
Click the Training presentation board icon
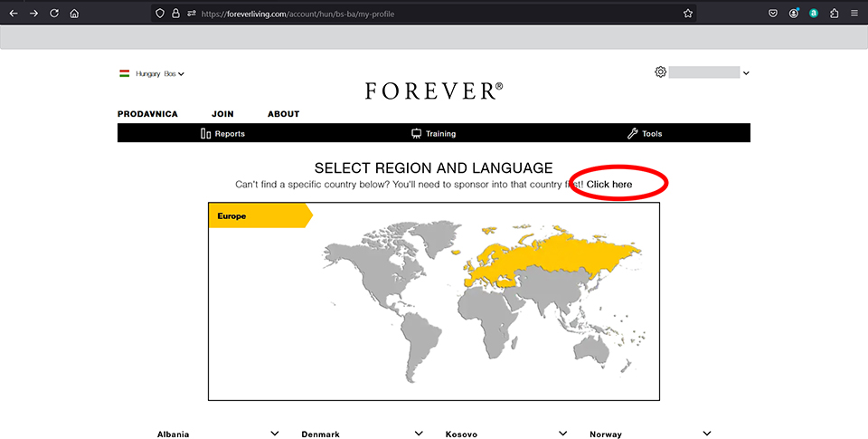tap(416, 134)
